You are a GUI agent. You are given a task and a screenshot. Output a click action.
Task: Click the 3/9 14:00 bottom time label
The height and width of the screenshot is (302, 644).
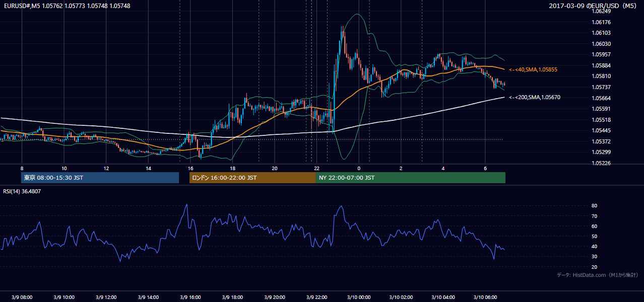148,297
